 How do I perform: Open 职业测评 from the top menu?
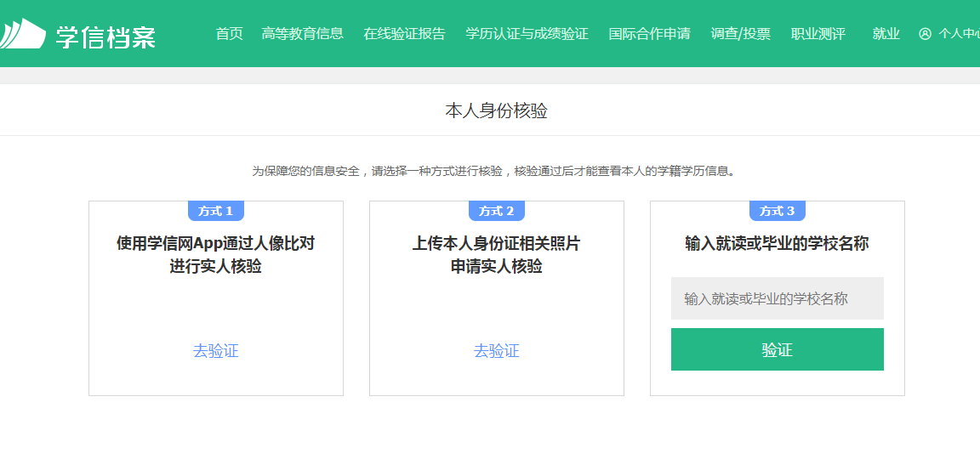[x=818, y=34]
